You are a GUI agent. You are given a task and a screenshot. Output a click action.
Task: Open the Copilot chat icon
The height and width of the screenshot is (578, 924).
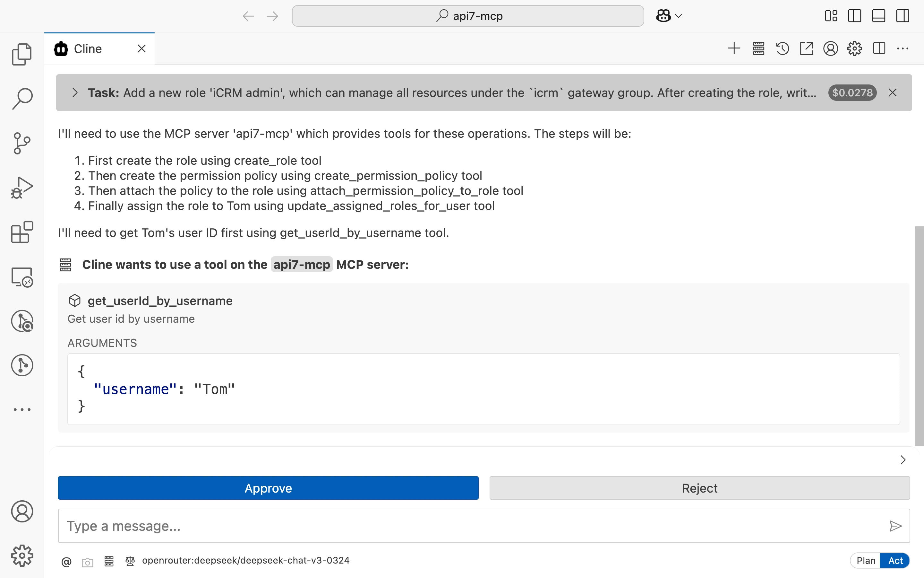pyautogui.click(x=663, y=16)
